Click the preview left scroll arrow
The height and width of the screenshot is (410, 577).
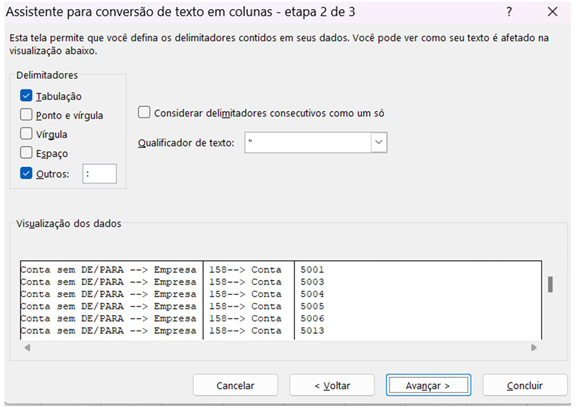tap(27, 347)
